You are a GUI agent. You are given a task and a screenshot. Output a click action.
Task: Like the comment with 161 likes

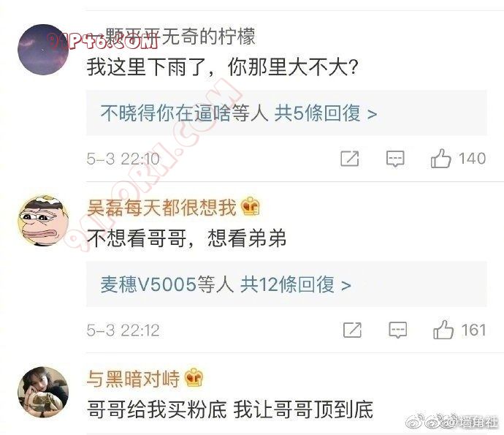pyautogui.click(x=443, y=330)
